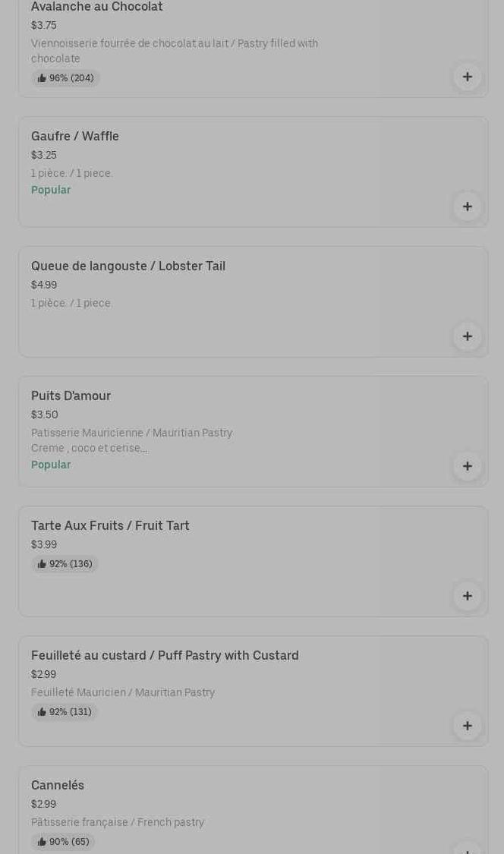Open Puits D'amour item card
The height and width of the screenshot is (854, 504).
254,431
